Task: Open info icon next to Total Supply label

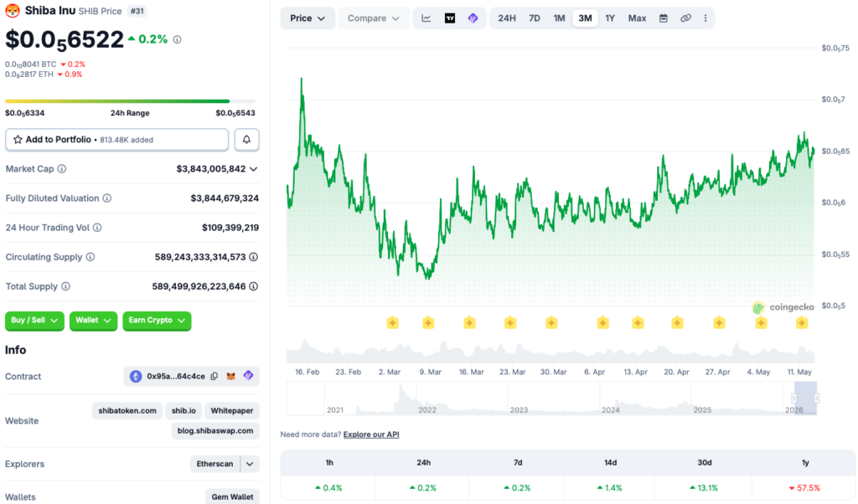Action: tap(65, 286)
